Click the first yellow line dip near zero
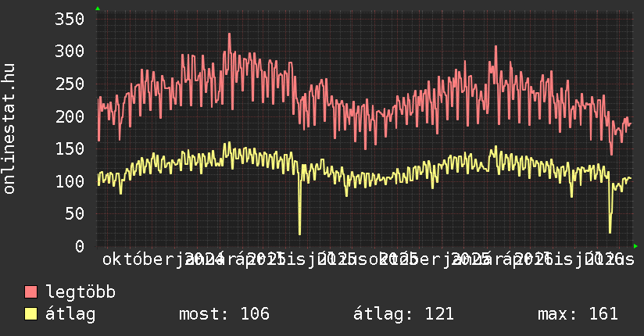The image size is (644, 336). pyautogui.click(x=299, y=234)
